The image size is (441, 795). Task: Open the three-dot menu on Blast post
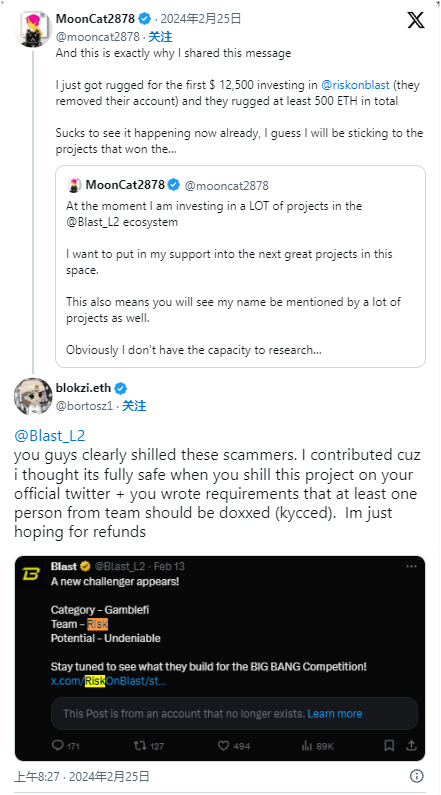[x=411, y=566]
